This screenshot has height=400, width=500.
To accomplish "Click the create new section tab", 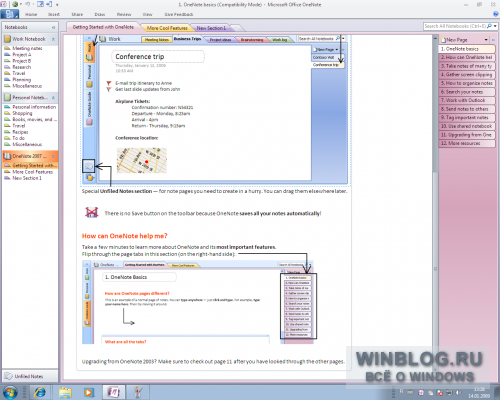I will coord(236,28).
